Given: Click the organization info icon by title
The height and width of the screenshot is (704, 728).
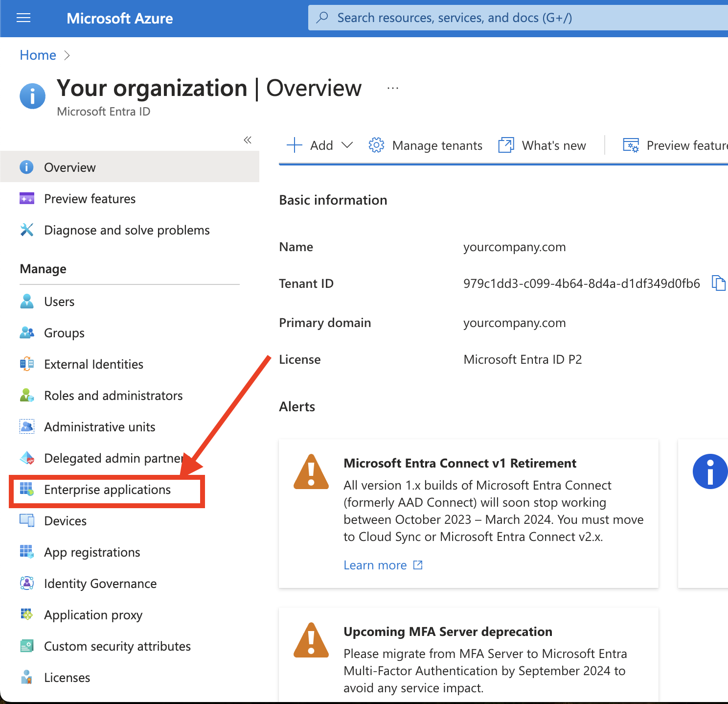Looking at the screenshot, I should [x=32, y=96].
